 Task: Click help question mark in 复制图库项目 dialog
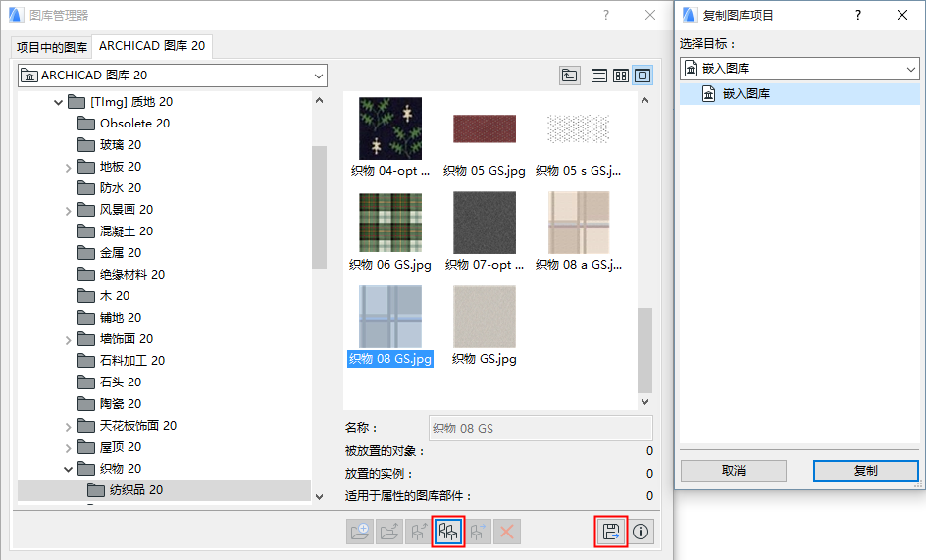(858, 15)
